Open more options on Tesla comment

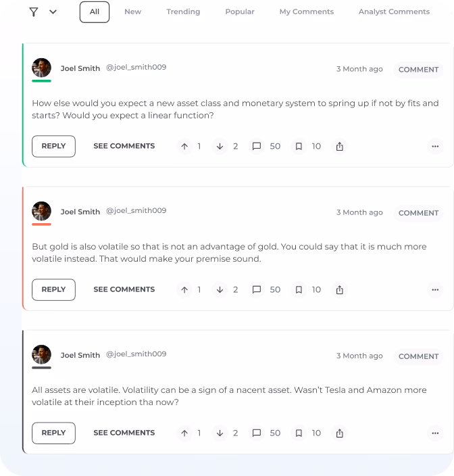pyautogui.click(x=435, y=433)
